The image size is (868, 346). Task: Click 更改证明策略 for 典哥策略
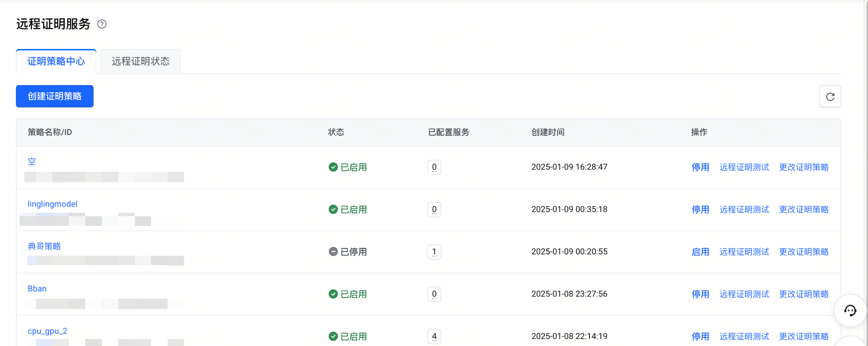click(804, 252)
